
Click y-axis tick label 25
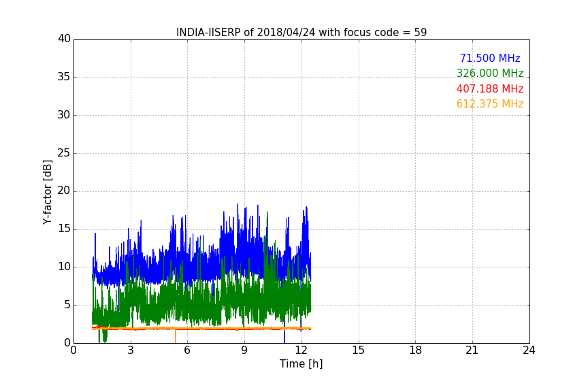[x=64, y=153]
